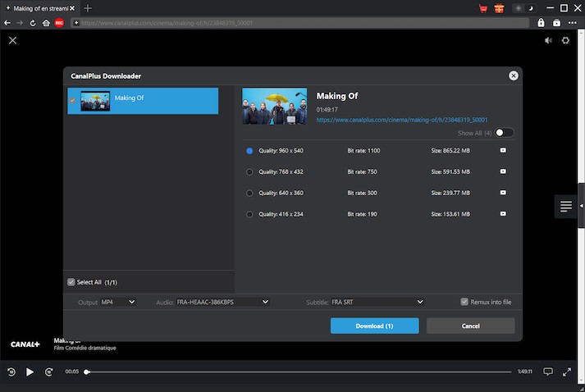This screenshot has width=585, height=392.
Task: Click the Size: 153.61 MB text
Action: [x=450, y=215]
